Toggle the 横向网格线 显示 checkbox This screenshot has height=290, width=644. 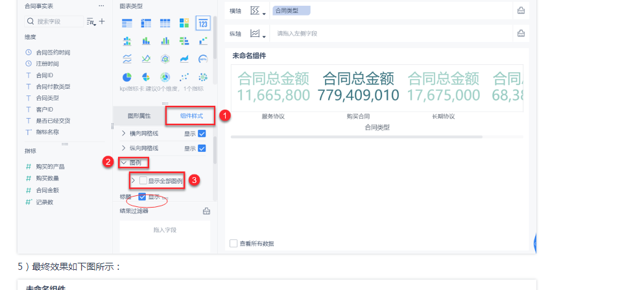click(x=202, y=134)
